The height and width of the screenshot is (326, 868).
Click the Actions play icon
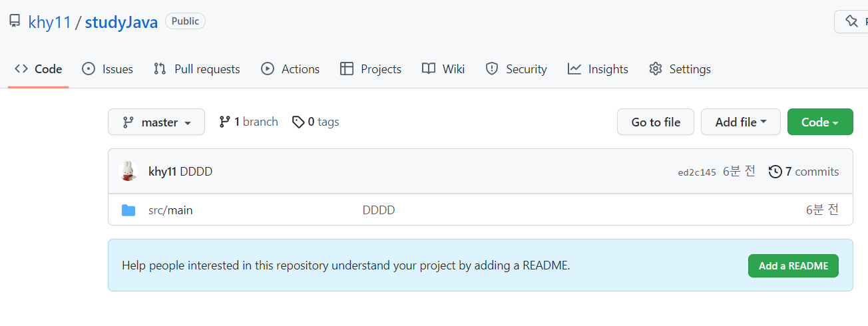point(268,69)
